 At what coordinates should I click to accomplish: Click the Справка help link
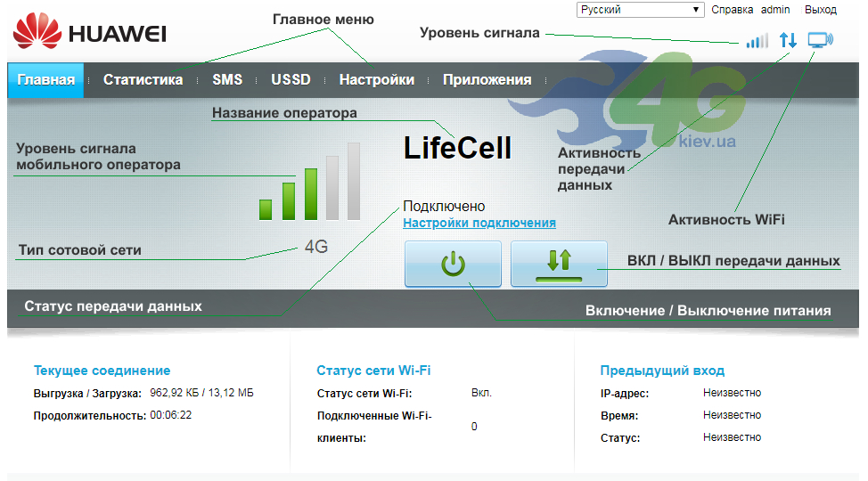(x=732, y=10)
